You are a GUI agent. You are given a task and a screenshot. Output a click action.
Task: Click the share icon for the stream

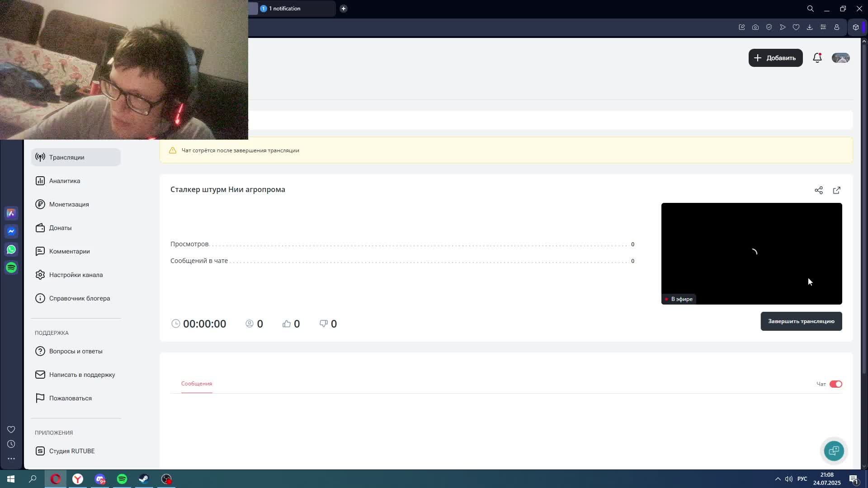[x=819, y=190]
